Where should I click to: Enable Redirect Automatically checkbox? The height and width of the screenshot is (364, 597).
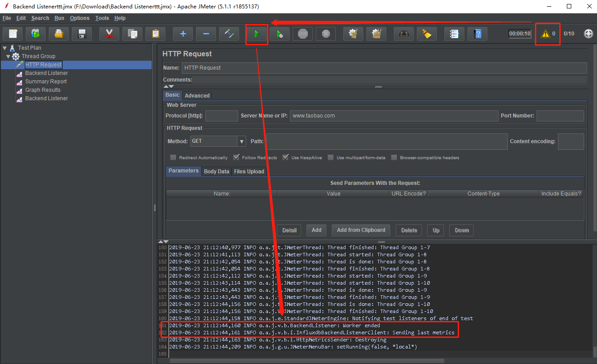pyautogui.click(x=173, y=157)
